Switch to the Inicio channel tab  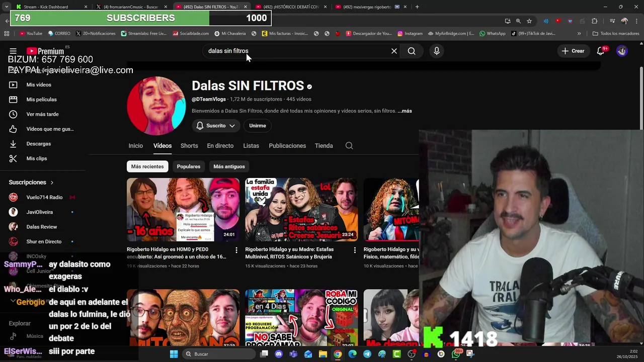(135, 146)
